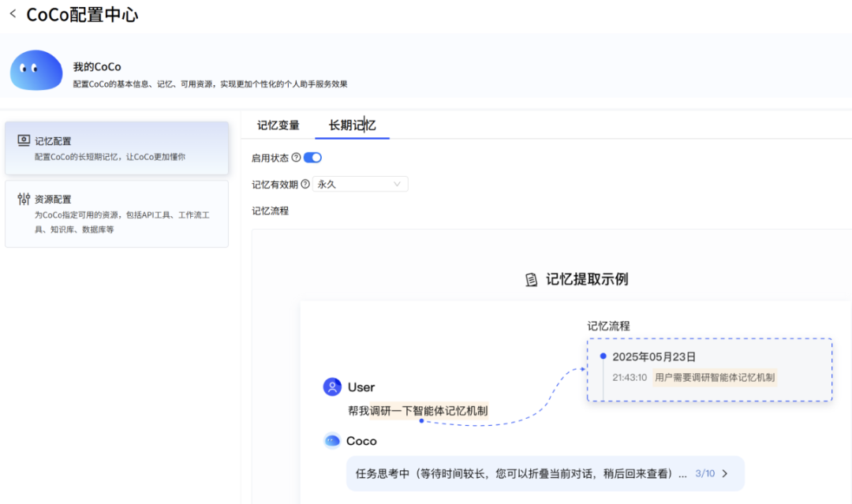Image resolution: width=852 pixels, height=504 pixels.
Task: Select the 长期记忆 tab
Action: click(x=351, y=125)
